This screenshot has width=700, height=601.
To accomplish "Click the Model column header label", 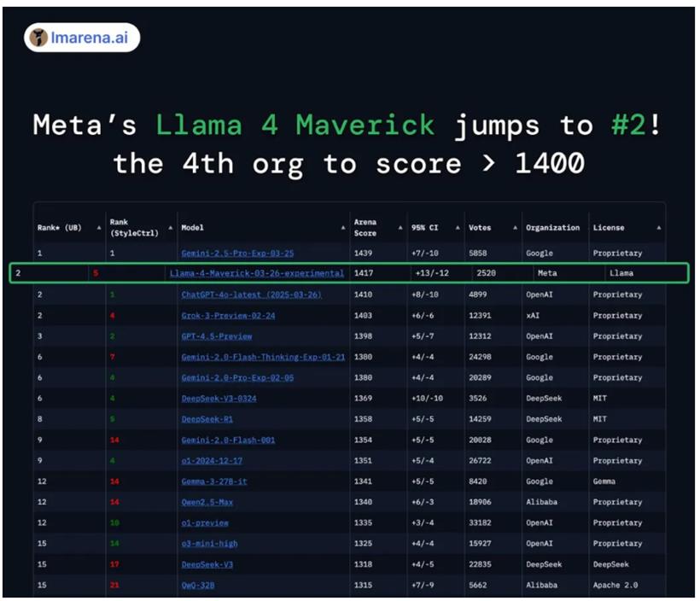I will [x=192, y=228].
